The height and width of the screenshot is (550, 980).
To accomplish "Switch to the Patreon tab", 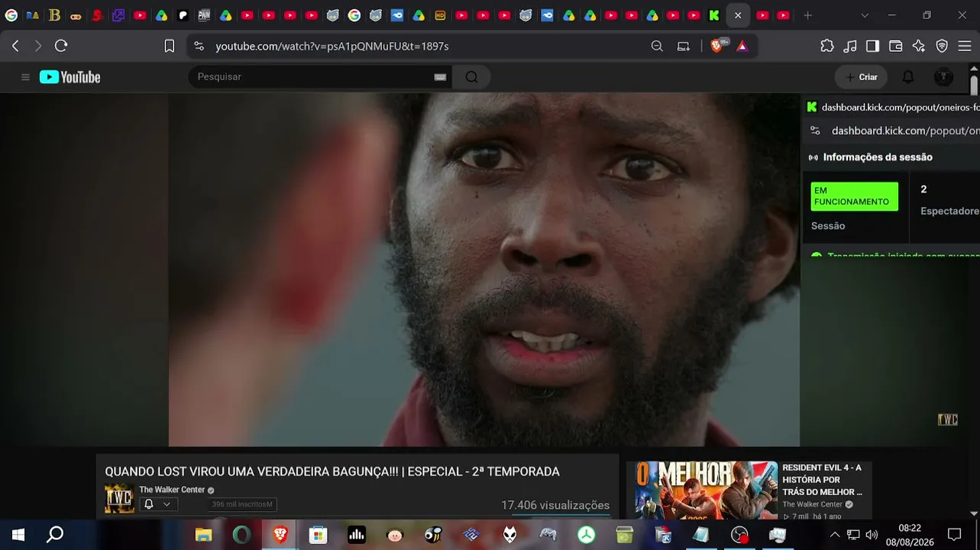I will point(183,15).
